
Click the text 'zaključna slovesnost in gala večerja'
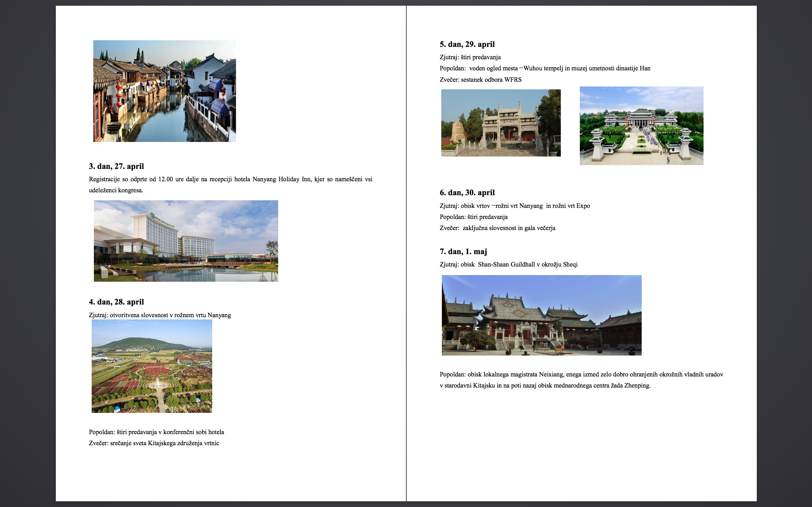click(x=509, y=228)
